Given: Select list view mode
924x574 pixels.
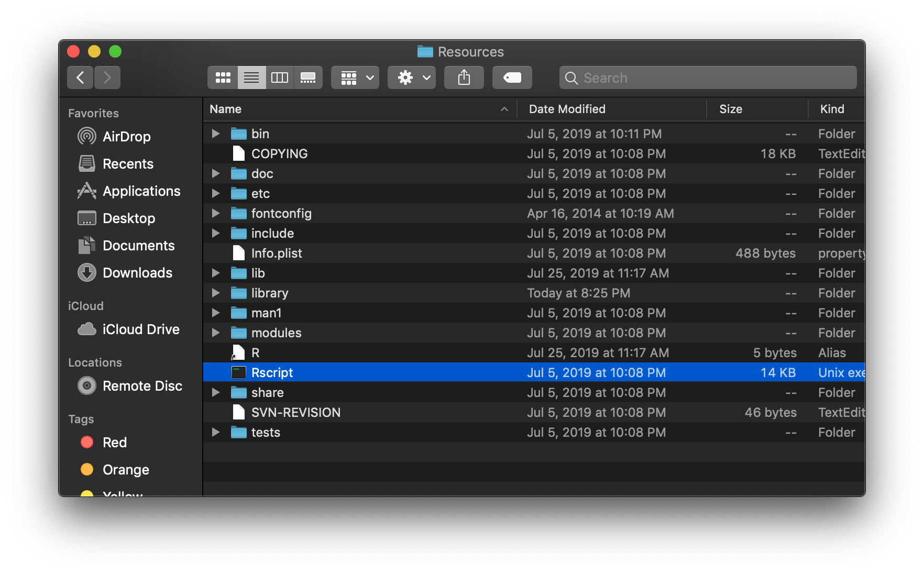Looking at the screenshot, I should click(251, 78).
